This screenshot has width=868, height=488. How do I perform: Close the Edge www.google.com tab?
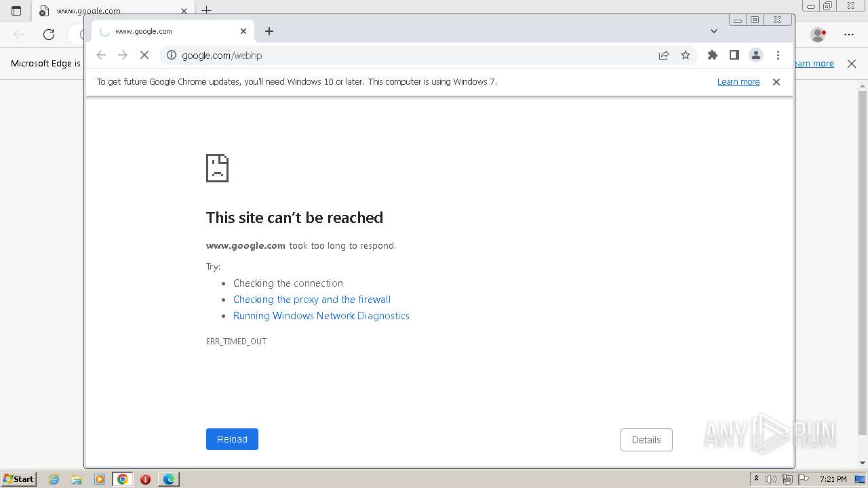[x=184, y=11]
